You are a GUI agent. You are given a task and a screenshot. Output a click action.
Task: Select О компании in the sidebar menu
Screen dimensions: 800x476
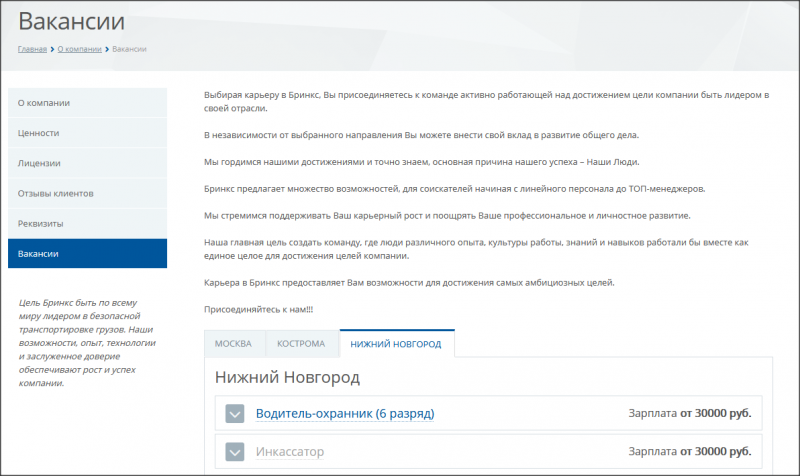tap(87, 103)
